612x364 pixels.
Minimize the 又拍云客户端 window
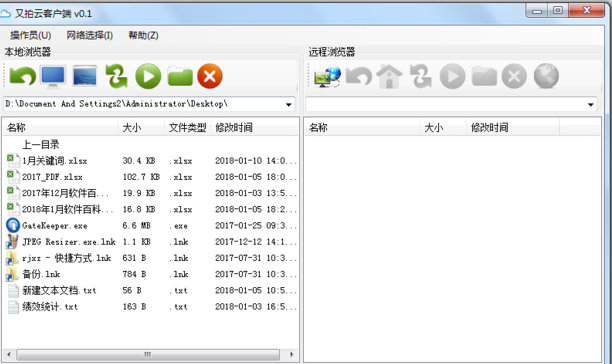(x=537, y=11)
